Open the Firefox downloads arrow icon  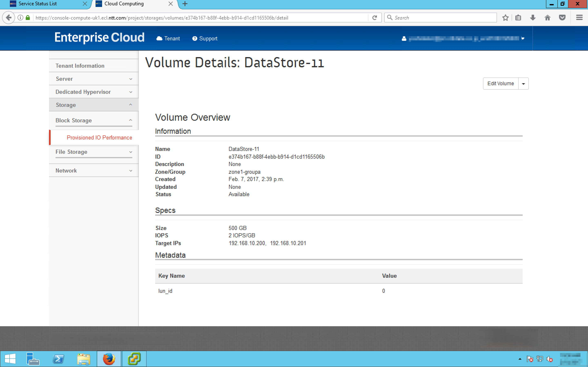533,18
